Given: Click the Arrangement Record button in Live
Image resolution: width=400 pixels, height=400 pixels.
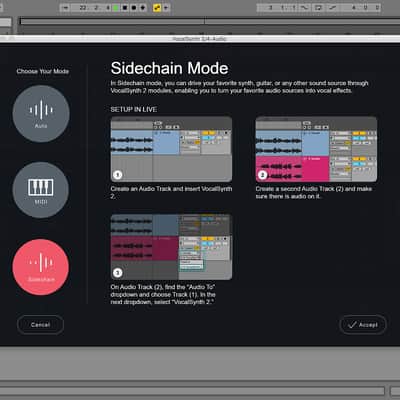Looking at the screenshot, I should pyautogui.click(x=134, y=8).
